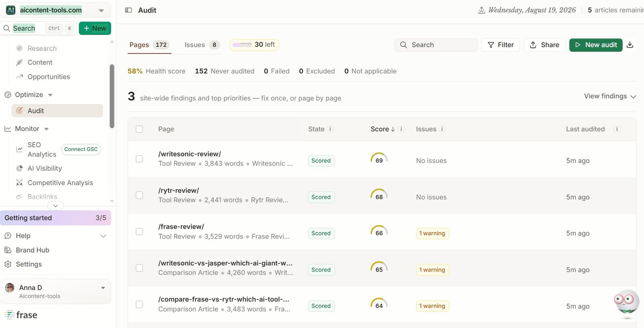Click the score gauge showing 66
The image size is (644, 328).
pyautogui.click(x=379, y=231)
